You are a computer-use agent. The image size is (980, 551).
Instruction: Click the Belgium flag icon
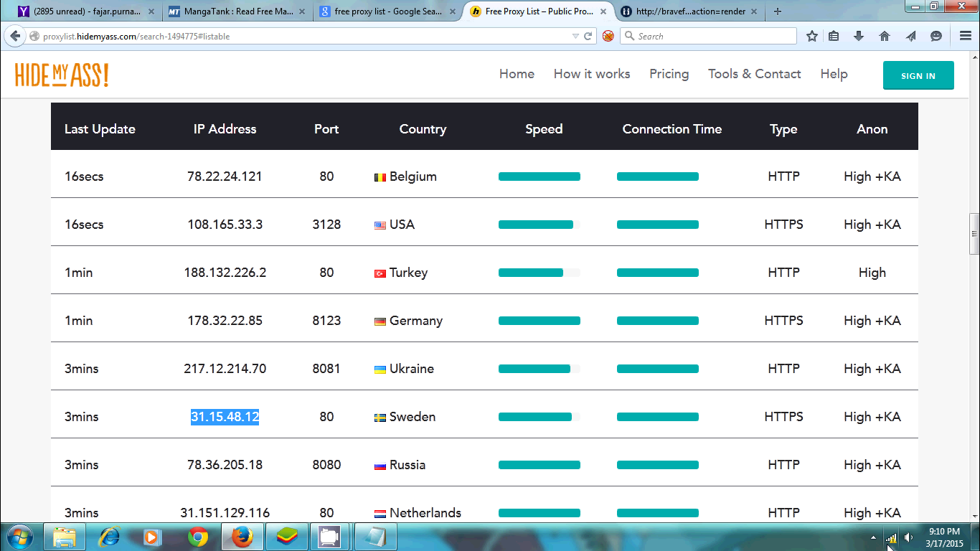380,177
